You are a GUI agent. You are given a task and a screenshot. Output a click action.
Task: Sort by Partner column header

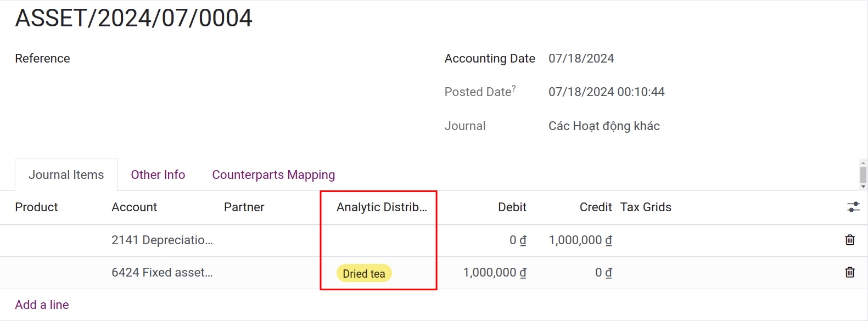(244, 207)
